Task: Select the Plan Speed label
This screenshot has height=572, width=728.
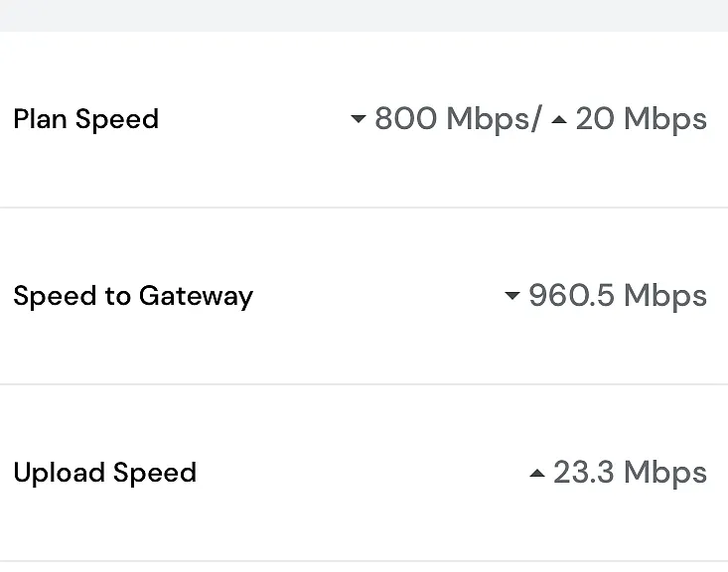Action: click(86, 119)
